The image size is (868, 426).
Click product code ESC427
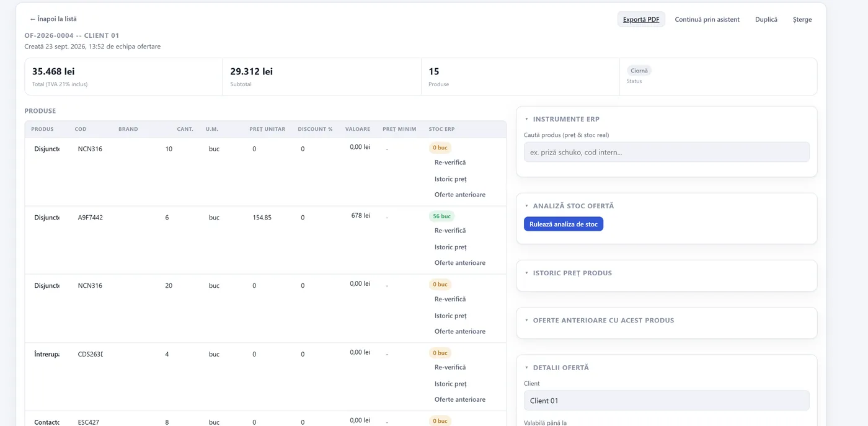tap(89, 422)
